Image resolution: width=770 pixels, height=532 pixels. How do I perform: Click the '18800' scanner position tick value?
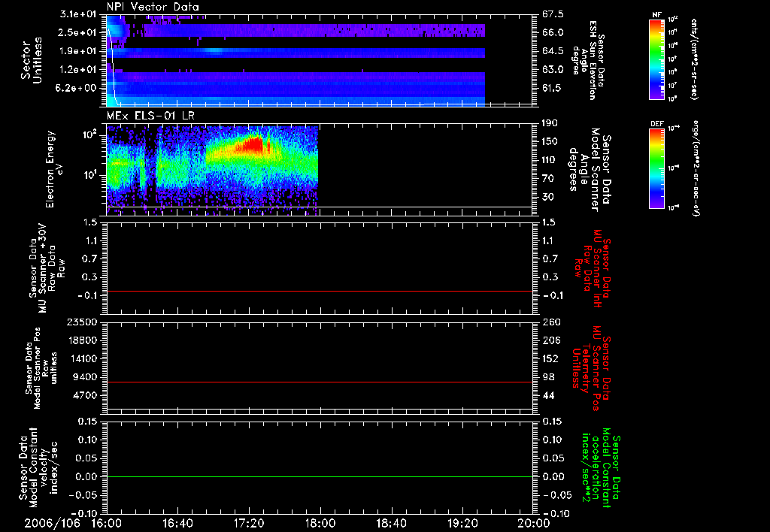pyautogui.click(x=81, y=340)
